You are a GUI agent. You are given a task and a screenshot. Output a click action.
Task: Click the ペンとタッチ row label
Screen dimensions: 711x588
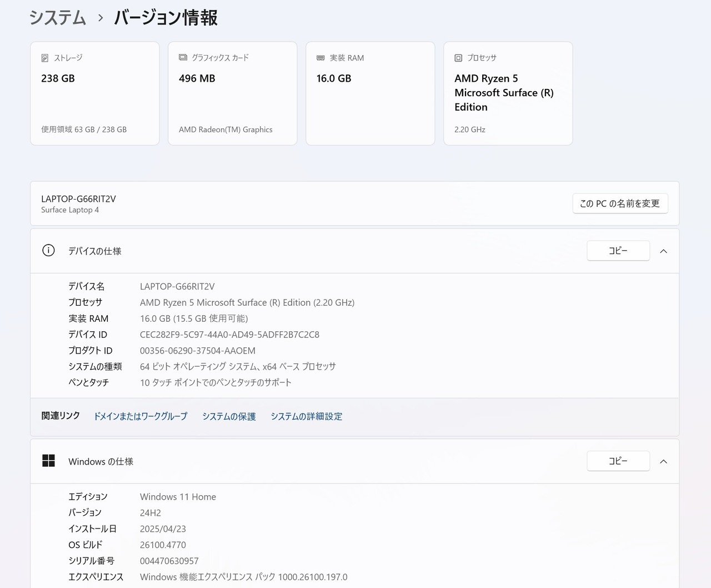point(88,382)
